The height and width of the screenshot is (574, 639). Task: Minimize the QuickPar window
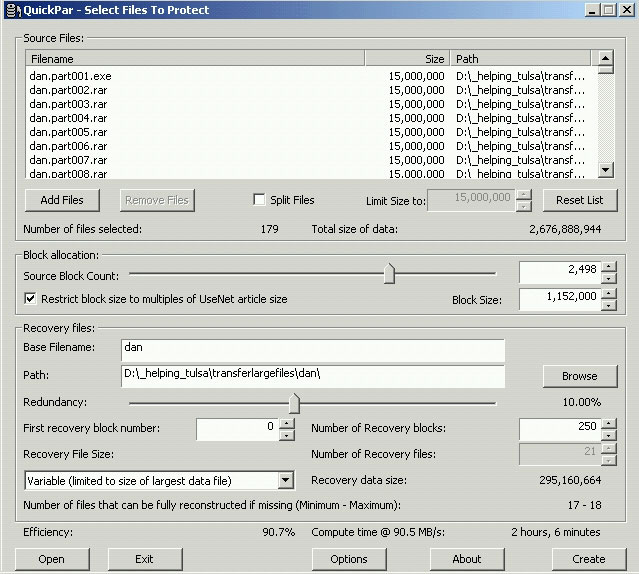coord(592,10)
